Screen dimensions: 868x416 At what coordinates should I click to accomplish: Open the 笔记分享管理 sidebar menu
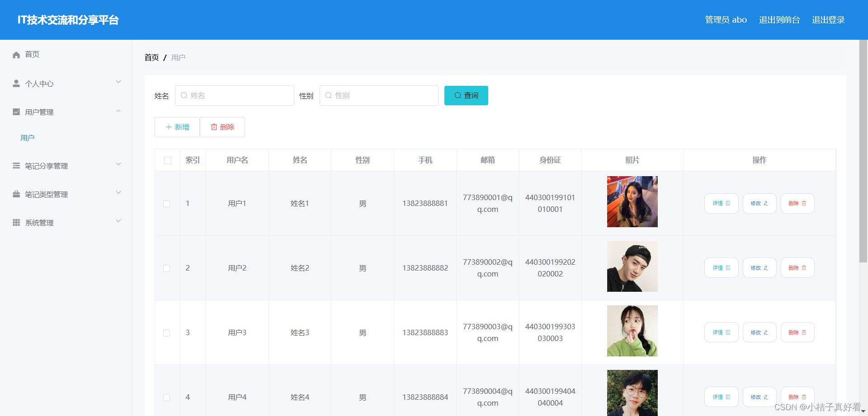coord(66,166)
